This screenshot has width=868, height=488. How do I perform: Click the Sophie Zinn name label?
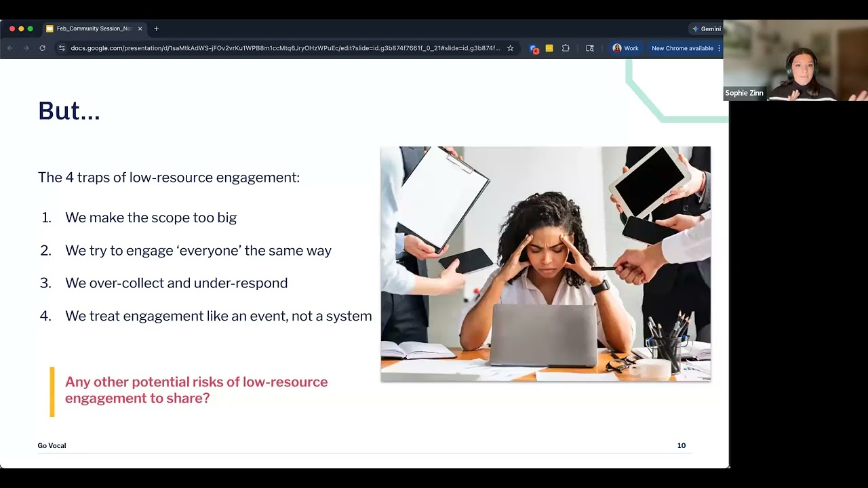coord(744,93)
